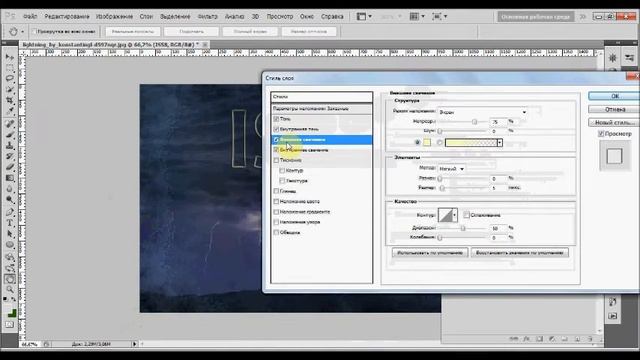Select the Horizontal Type tool
This screenshot has width=640, height=360.
pos(10,223)
